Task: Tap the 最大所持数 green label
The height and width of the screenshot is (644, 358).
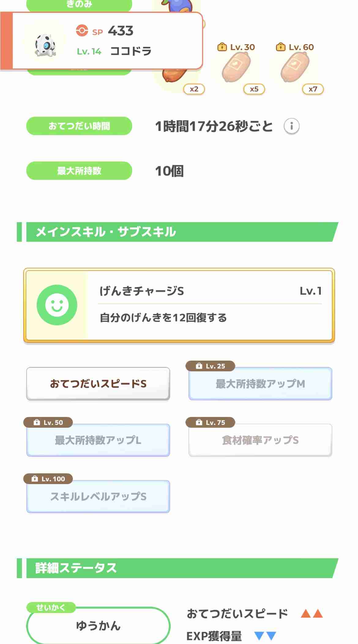Action: click(x=79, y=171)
